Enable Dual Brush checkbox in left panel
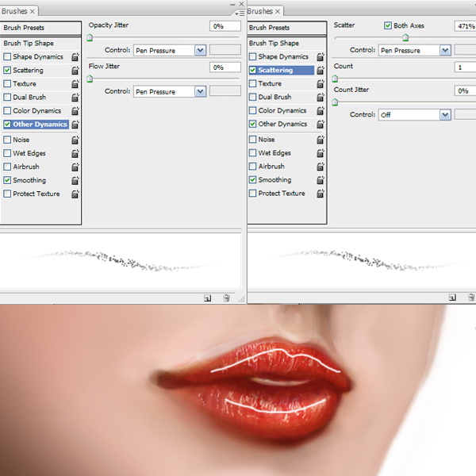This screenshot has width=476, height=476. pos(7,97)
